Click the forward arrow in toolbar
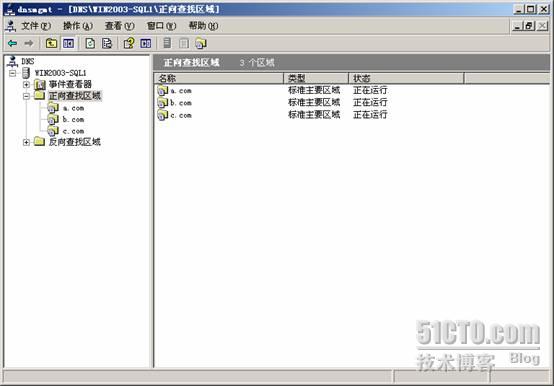 point(29,43)
